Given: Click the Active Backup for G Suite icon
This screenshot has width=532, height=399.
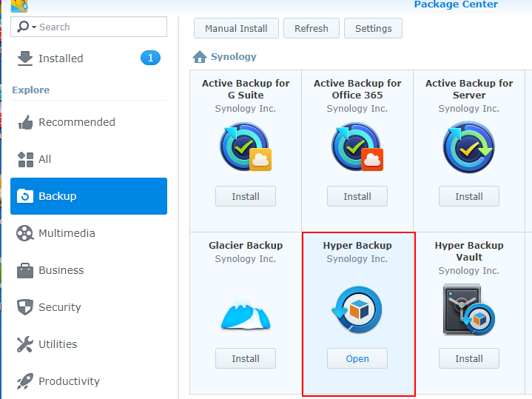Looking at the screenshot, I should click(x=246, y=147).
